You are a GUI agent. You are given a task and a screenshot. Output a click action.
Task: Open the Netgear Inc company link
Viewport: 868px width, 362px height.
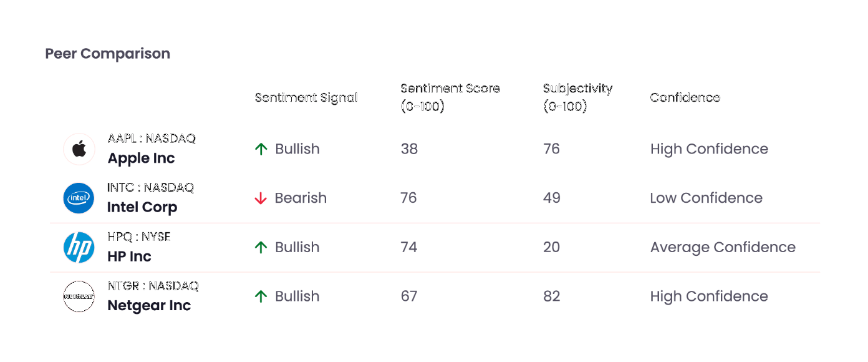click(x=149, y=306)
